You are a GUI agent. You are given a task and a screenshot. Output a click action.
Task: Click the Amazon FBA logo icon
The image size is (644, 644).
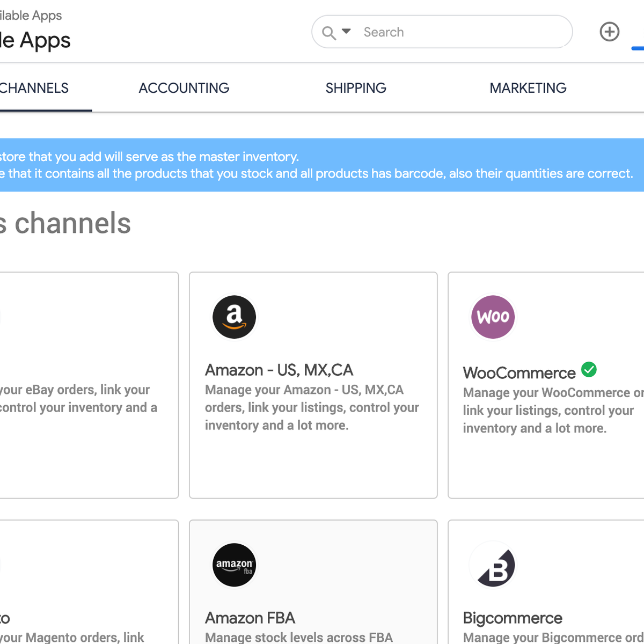(x=234, y=565)
